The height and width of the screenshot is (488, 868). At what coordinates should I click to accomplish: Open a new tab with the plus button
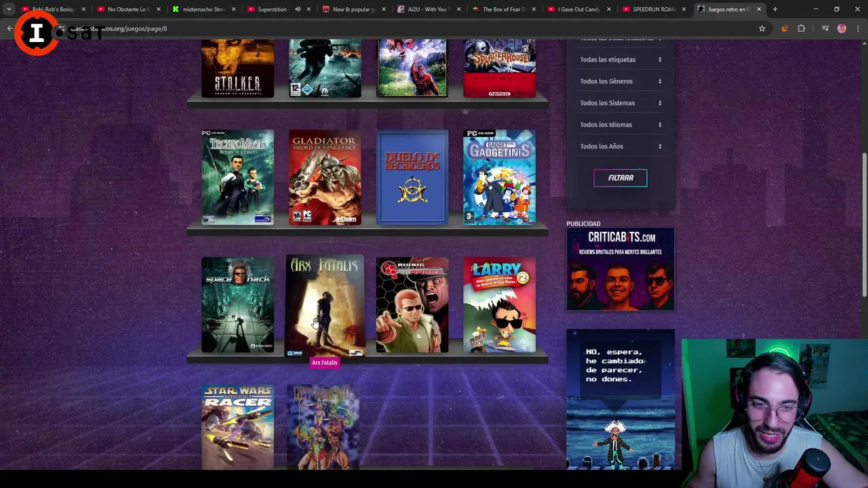point(775,9)
